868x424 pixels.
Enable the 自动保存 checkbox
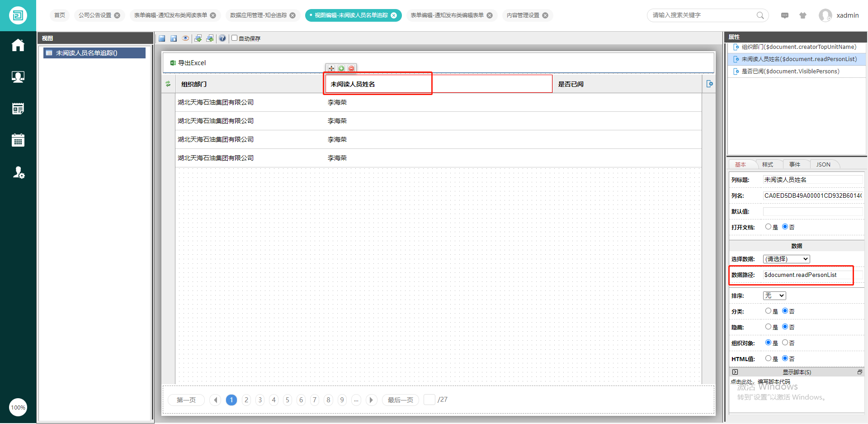tap(235, 38)
